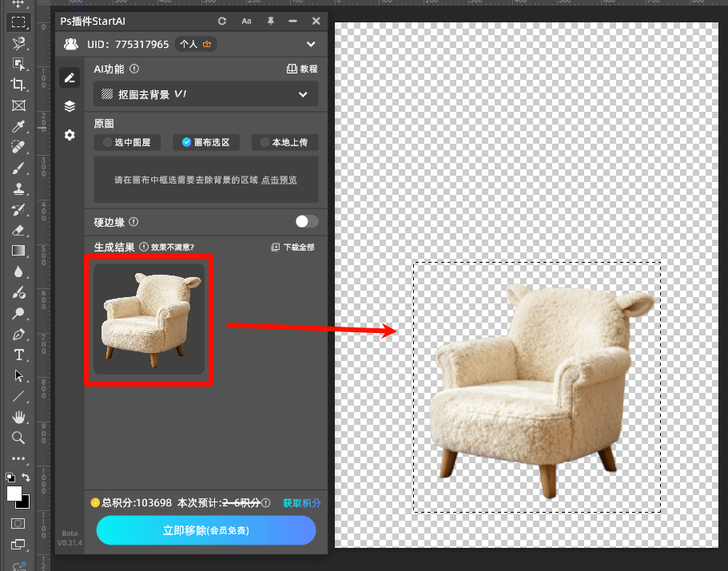This screenshot has height=571, width=728.
Task: Select the Eraser tool
Action: tap(18, 230)
